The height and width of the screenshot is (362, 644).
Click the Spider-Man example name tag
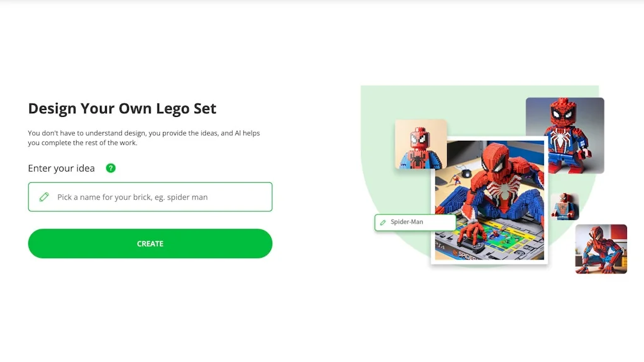click(x=415, y=222)
